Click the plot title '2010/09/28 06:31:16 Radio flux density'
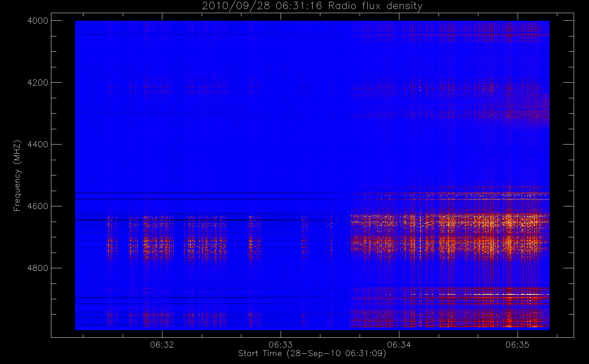 coord(312,6)
